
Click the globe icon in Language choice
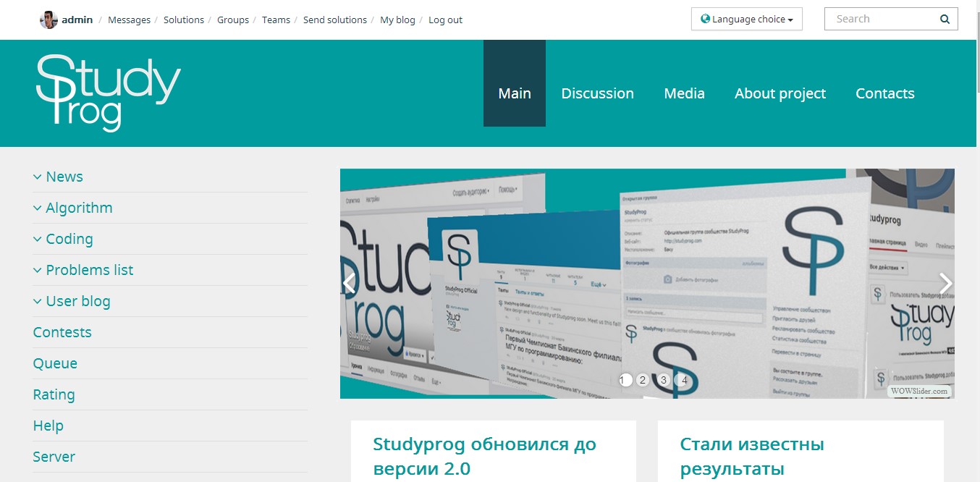[705, 19]
